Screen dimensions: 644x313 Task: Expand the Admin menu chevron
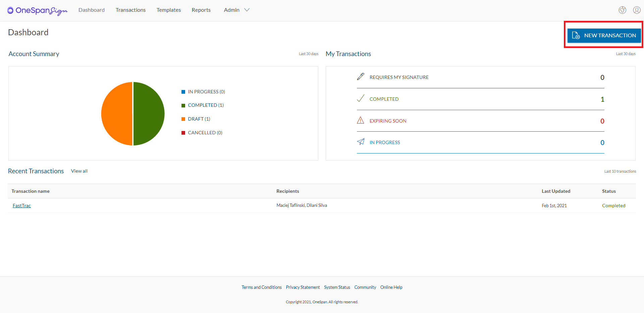(x=247, y=10)
